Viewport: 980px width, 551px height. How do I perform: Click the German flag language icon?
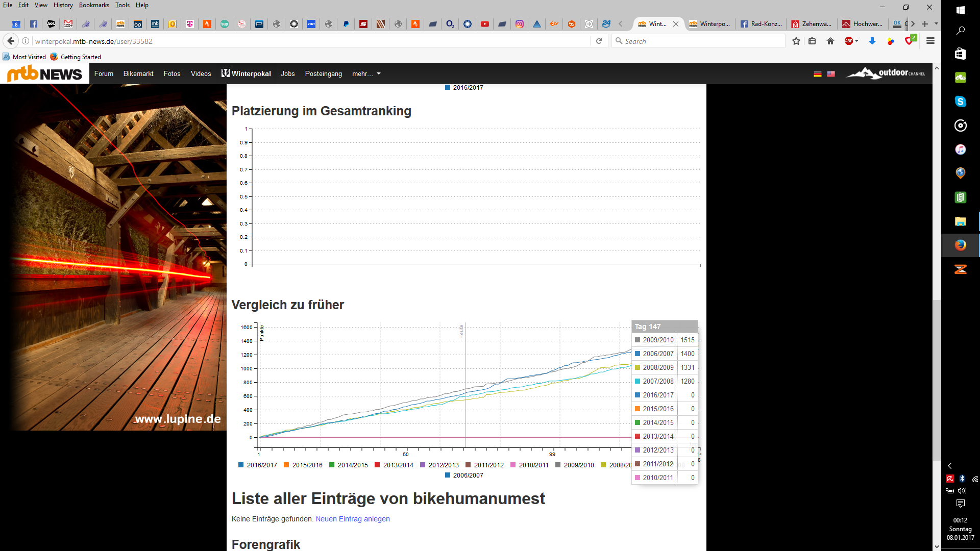tap(817, 74)
